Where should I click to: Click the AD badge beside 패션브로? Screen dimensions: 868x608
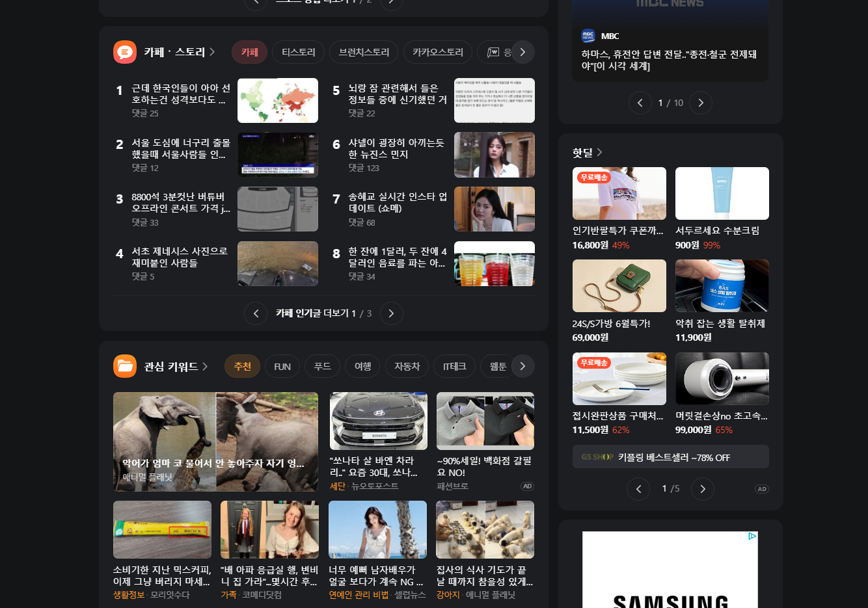click(527, 486)
